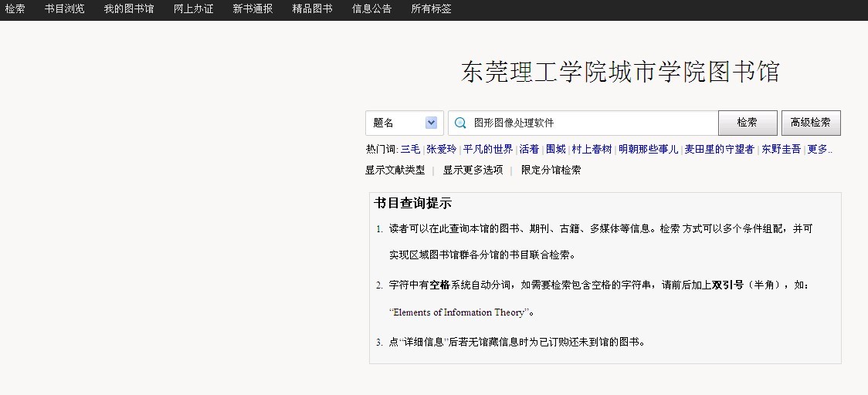Expand 显示更多选项 options
Viewport: 868px width, 395px height.
point(473,170)
